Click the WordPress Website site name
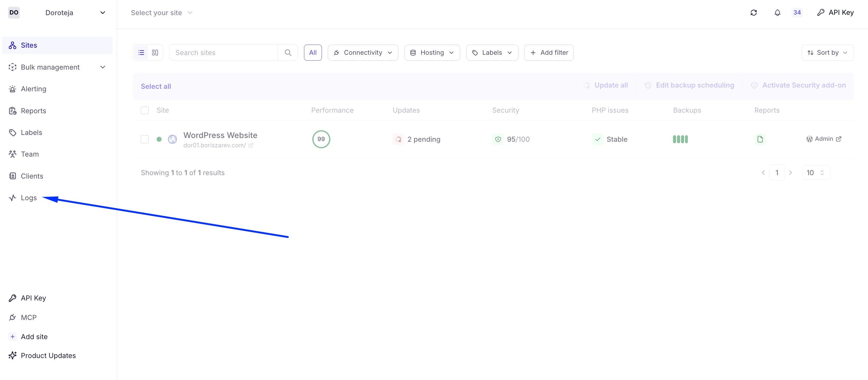Screen dimensions: 868x380 (x=220, y=135)
